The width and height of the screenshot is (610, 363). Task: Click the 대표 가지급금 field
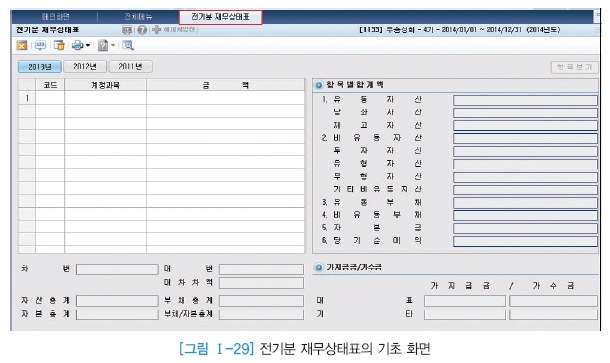click(x=465, y=301)
